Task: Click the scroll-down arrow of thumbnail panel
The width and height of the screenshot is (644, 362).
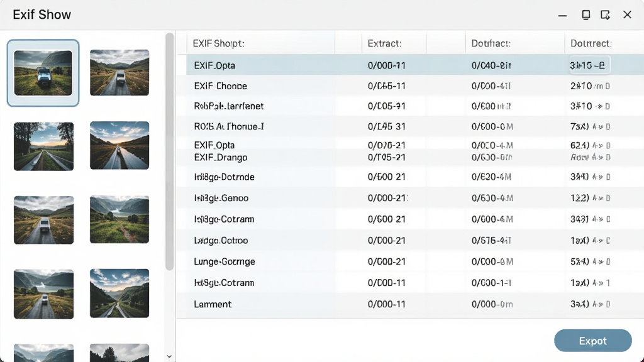Action: 169,357
